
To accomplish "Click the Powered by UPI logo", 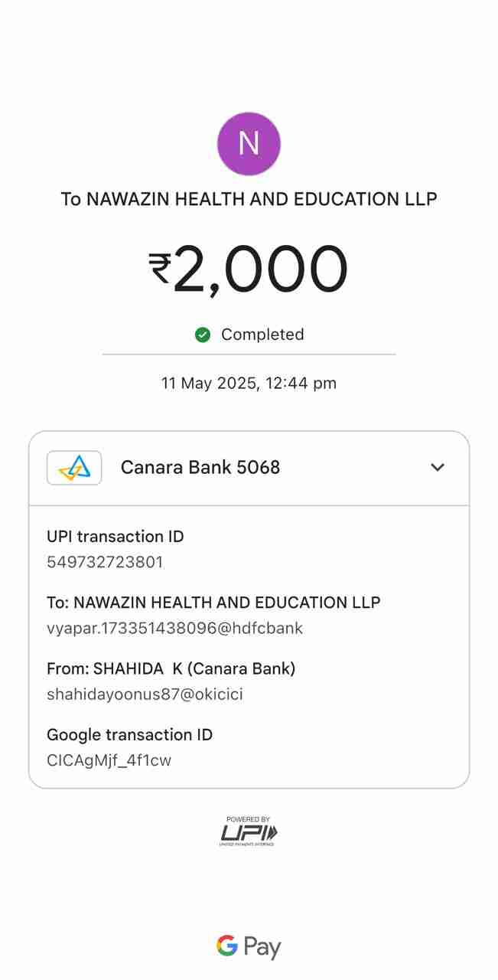I will coord(249,831).
